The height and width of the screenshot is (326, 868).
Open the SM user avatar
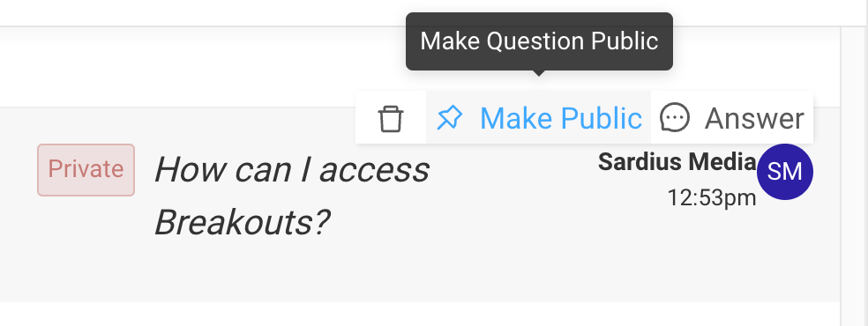pyautogui.click(x=784, y=172)
